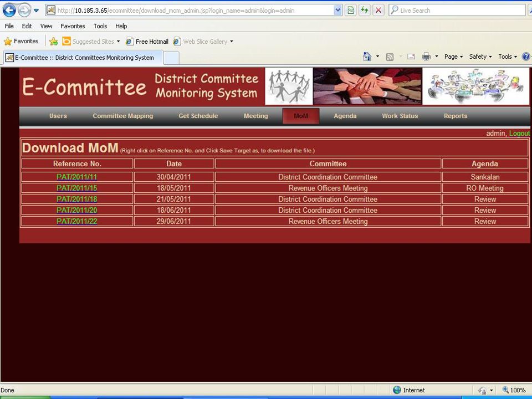
Task: Click the Compatibility View page icon
Action: (350, 11)
